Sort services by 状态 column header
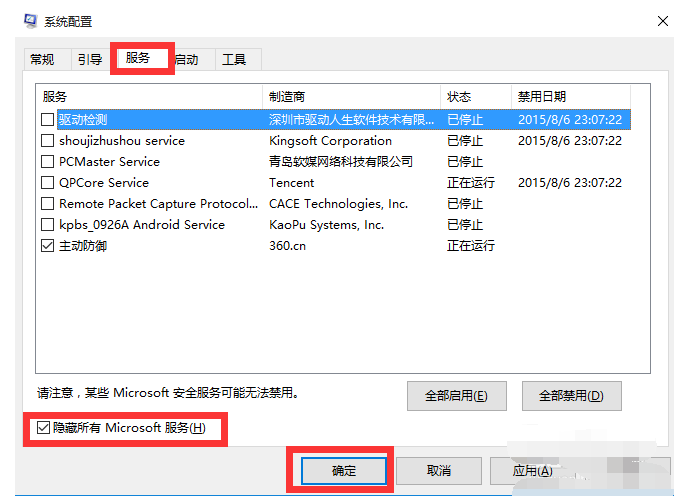 475,97
